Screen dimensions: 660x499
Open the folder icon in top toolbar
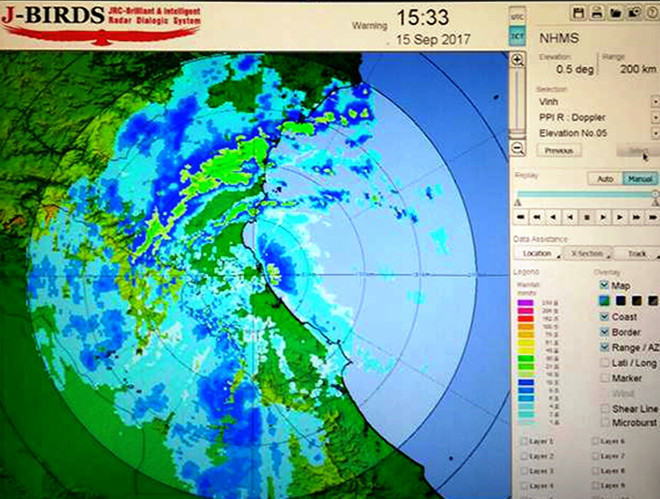pos(616,12)
